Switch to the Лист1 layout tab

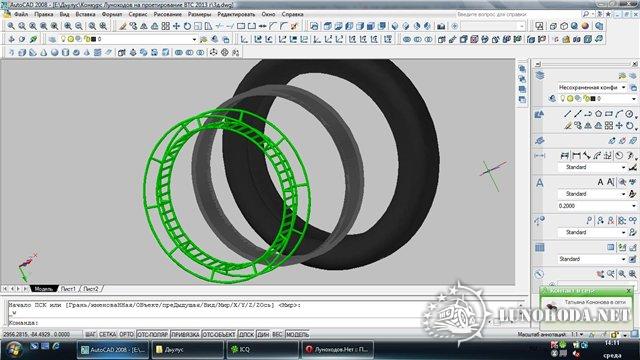pyautogui.click(x=68, y=289)
